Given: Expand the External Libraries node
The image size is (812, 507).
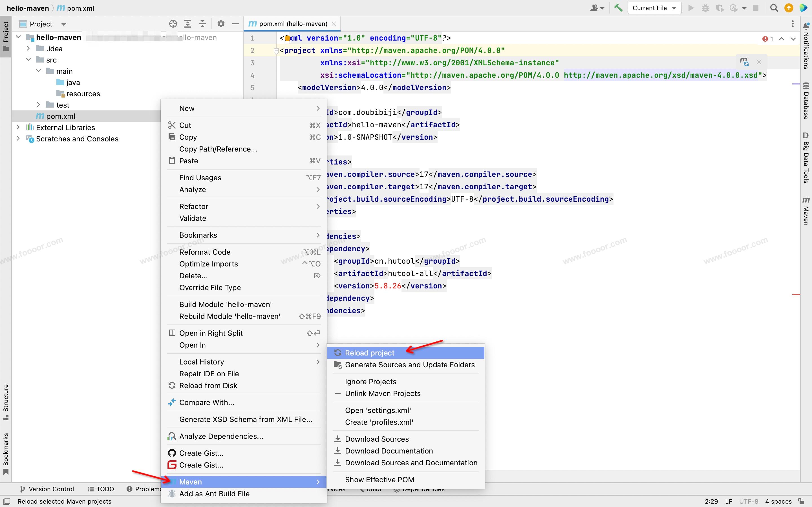Looking at the screenshot, I should 18,127.
